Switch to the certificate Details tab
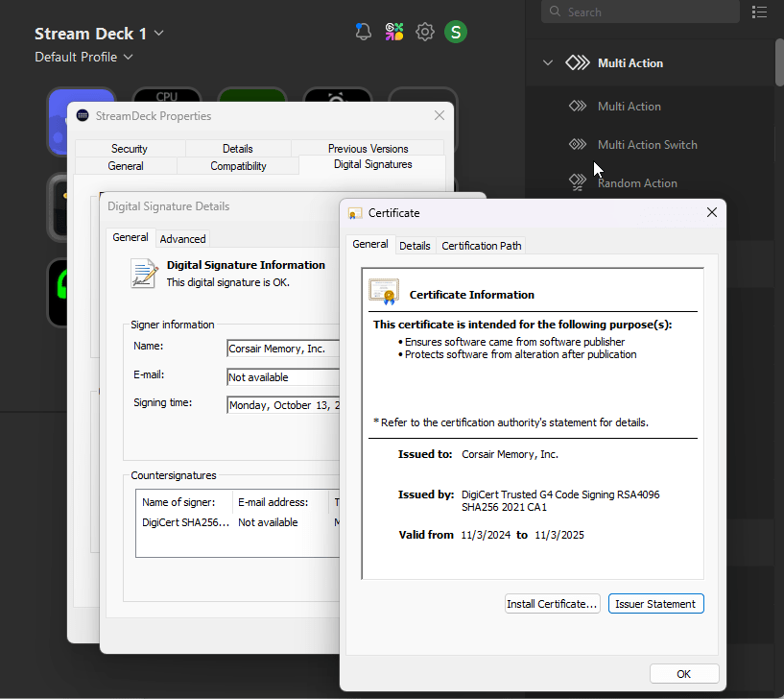Viewport: 784px width, 699px height. pyautogui.click(x=415, y=246)
